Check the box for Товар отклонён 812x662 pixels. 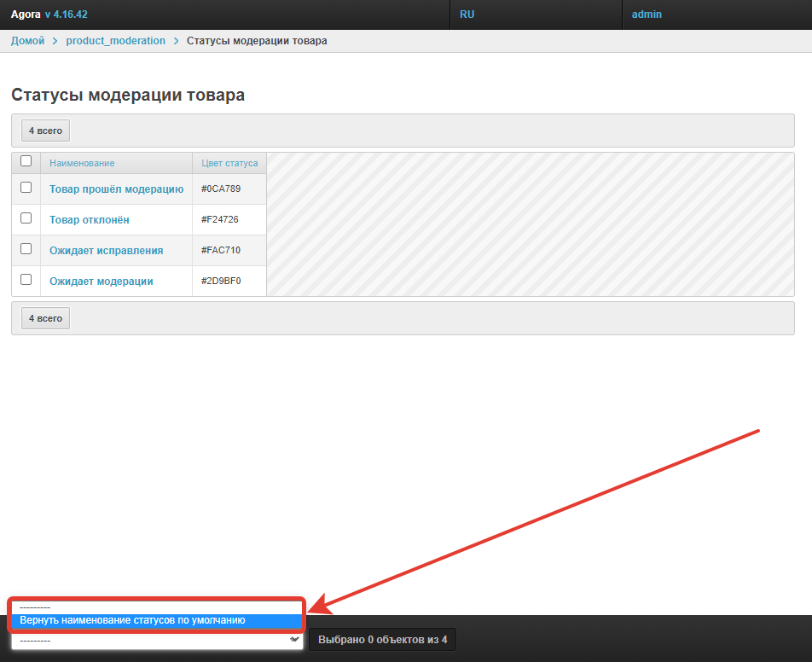coord(26,218)
